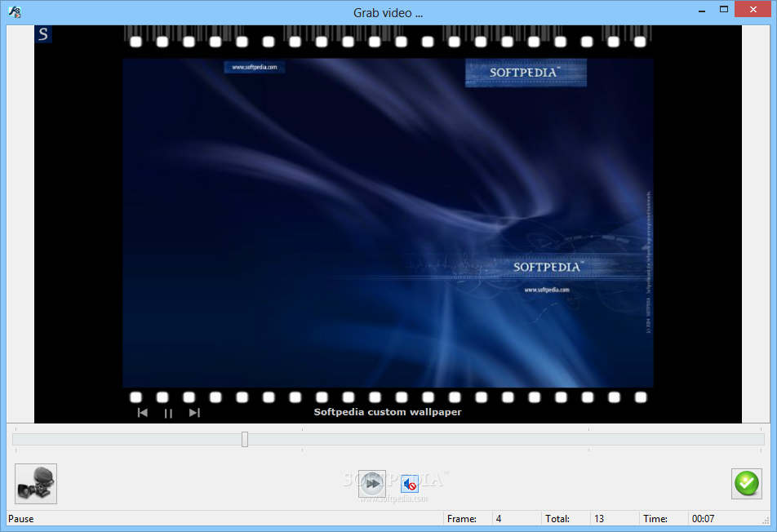Click the video position slider handle

point(245,439)
